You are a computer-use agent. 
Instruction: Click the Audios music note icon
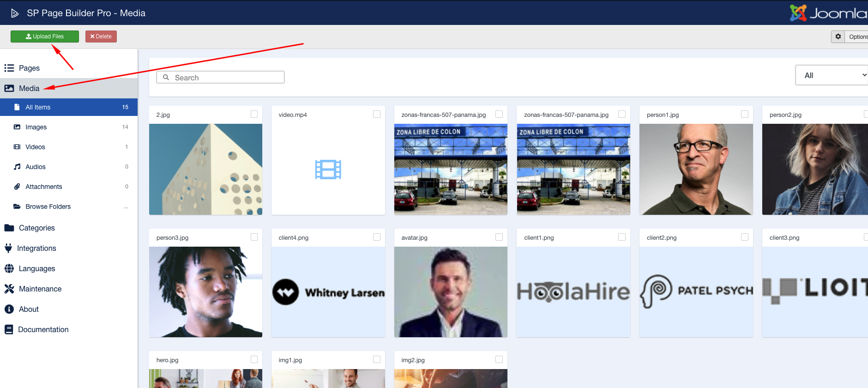click(x=17, y=167)
